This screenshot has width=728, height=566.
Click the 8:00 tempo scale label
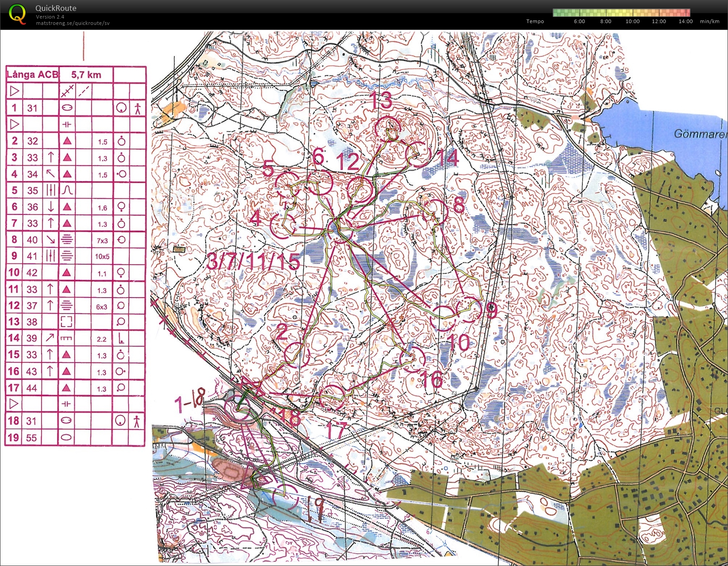point(606,21)
